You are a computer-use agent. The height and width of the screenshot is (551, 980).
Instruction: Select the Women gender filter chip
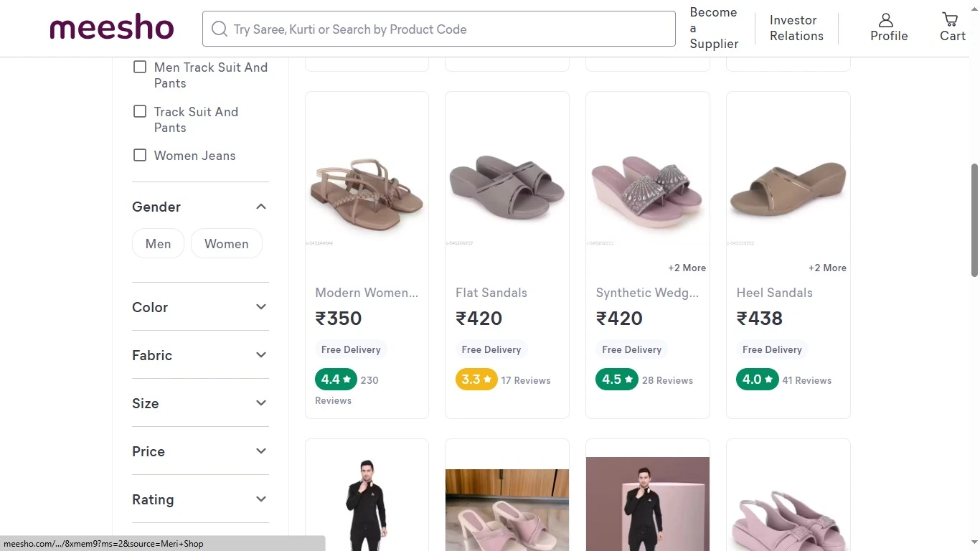click(x=226, y=244)
